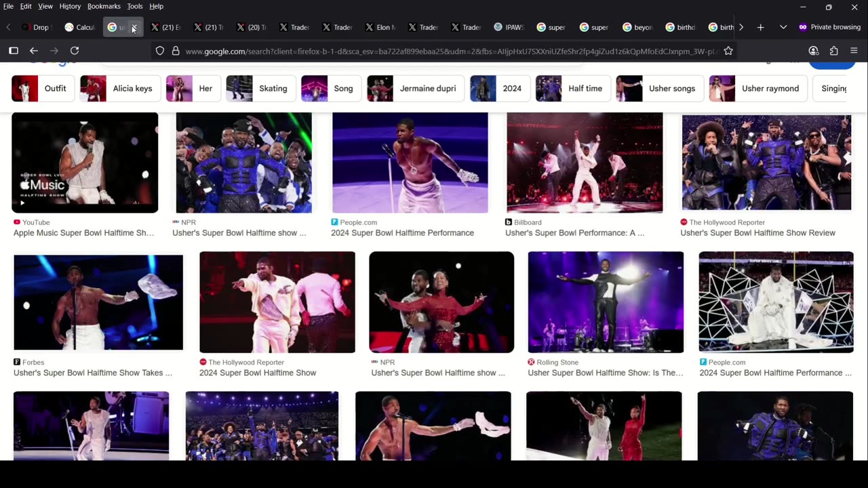Switch to the Drop tab
Viewport: 868px width, 488px height.
(x=37, y=27)
